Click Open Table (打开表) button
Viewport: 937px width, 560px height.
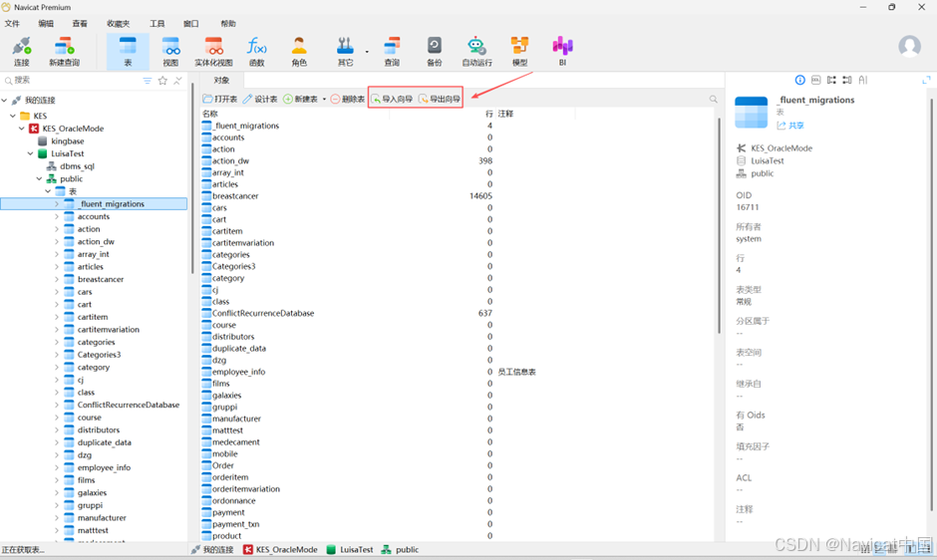pos(220,100)
